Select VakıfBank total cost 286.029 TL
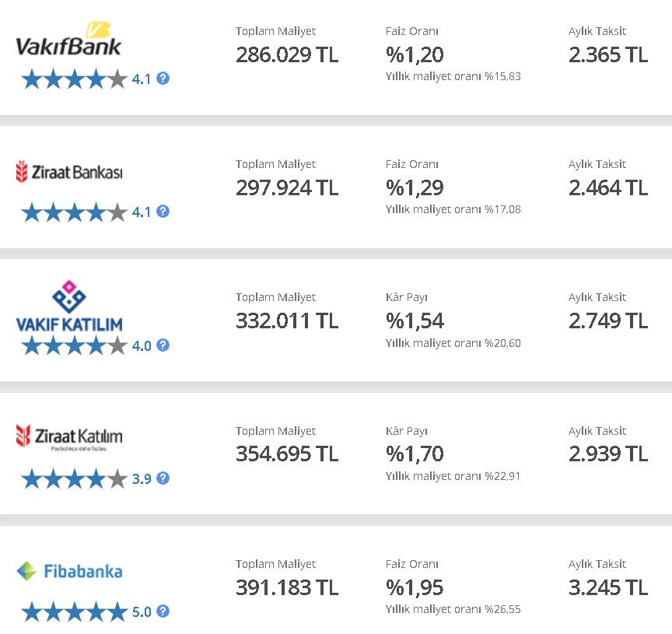The image size is (672, 634). (287, 55)
